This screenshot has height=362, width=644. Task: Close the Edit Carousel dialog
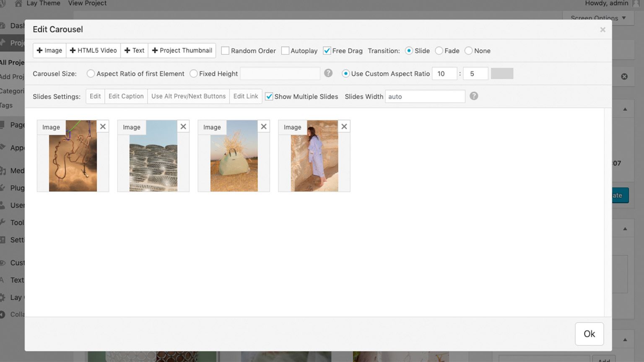tap(602, 30)
